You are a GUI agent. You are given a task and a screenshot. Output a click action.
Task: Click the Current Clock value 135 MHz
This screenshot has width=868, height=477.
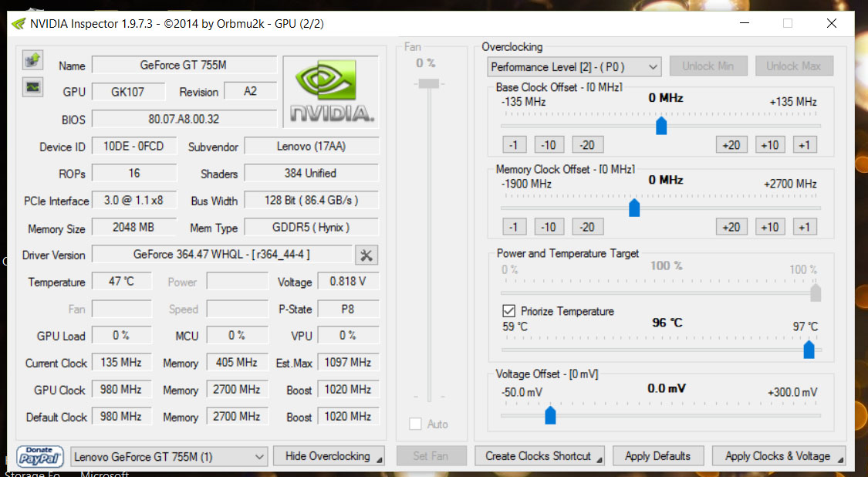[121, 362]
